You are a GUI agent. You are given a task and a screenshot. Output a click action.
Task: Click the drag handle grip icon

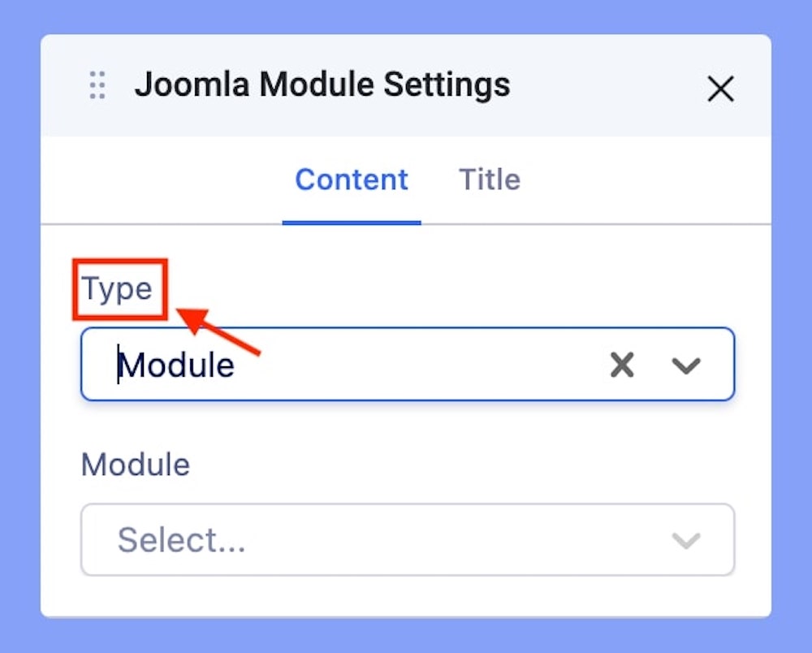coord(97,85)
